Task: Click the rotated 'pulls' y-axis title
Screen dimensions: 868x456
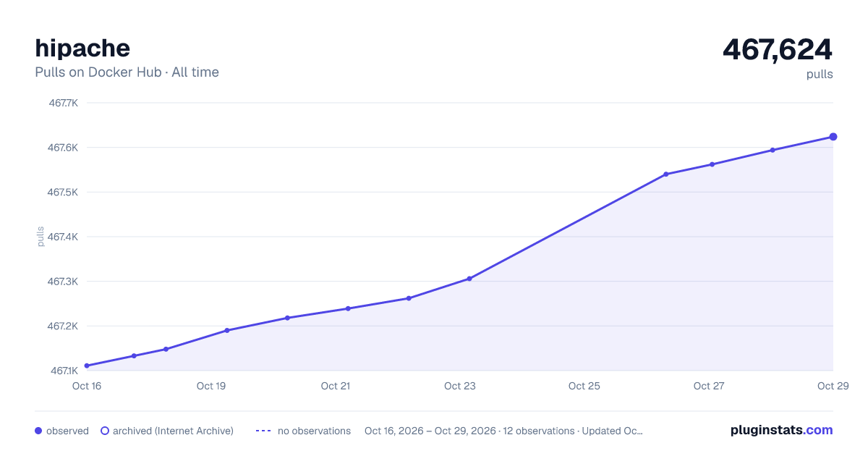Action: (41, 237)
